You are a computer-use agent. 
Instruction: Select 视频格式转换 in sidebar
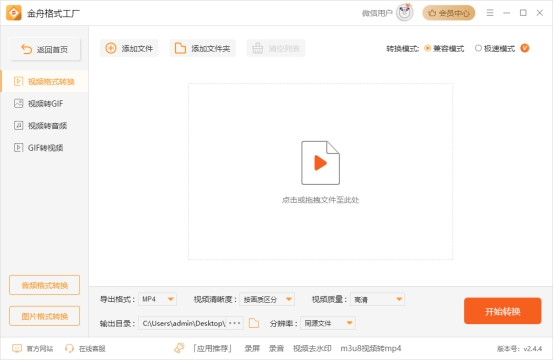point(45,82)
